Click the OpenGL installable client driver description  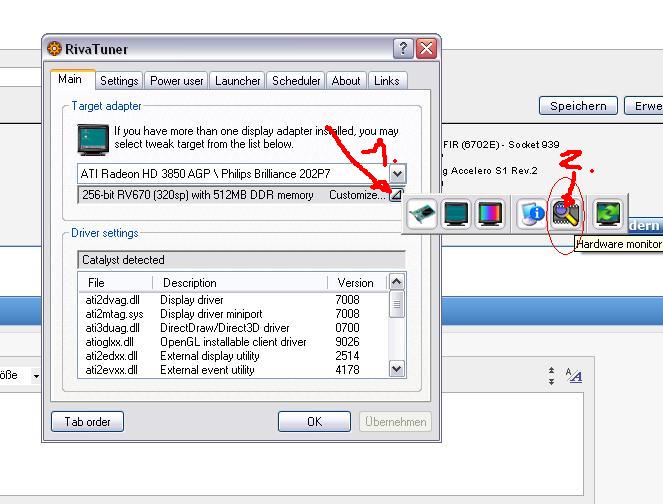[233, 342]
